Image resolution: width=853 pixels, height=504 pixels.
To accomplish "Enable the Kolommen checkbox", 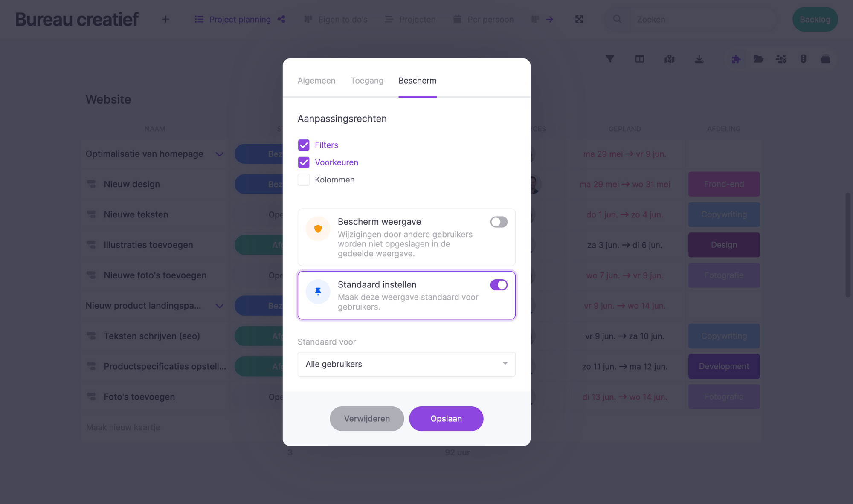I will pyautogui.click(x=304, y=180).
